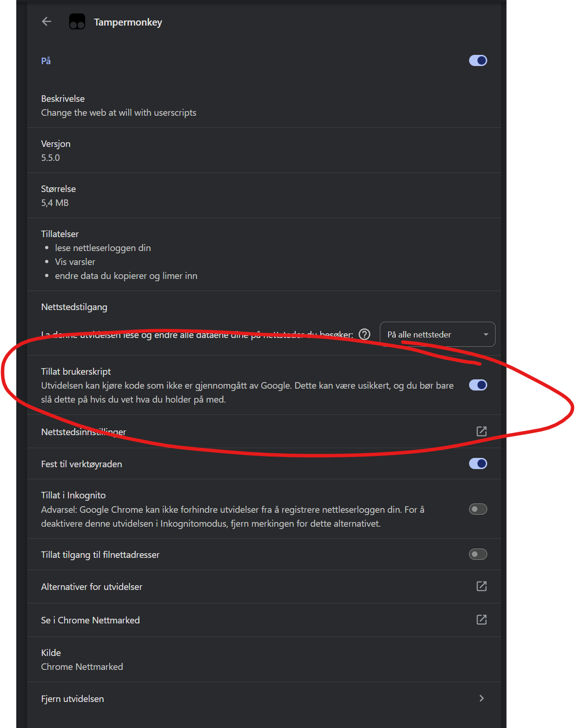Open the På alle nettsteder dropdown
The width and height of the screenshot is (576, 728).
coord(437,334)
